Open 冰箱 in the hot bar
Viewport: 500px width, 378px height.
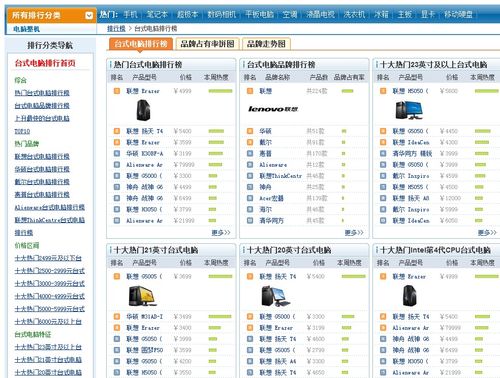(x=381, y=15)
